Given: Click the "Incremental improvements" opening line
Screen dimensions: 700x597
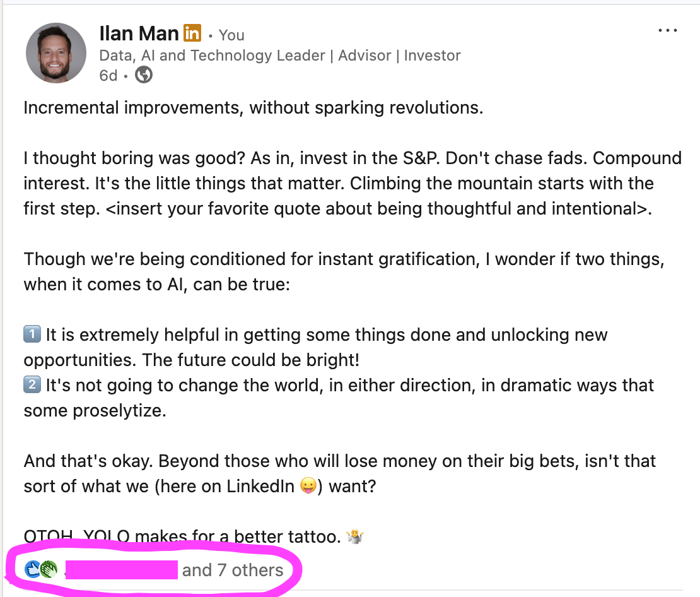Looking at the screenshot, I should pyautogui.click(x=254, y=108).
